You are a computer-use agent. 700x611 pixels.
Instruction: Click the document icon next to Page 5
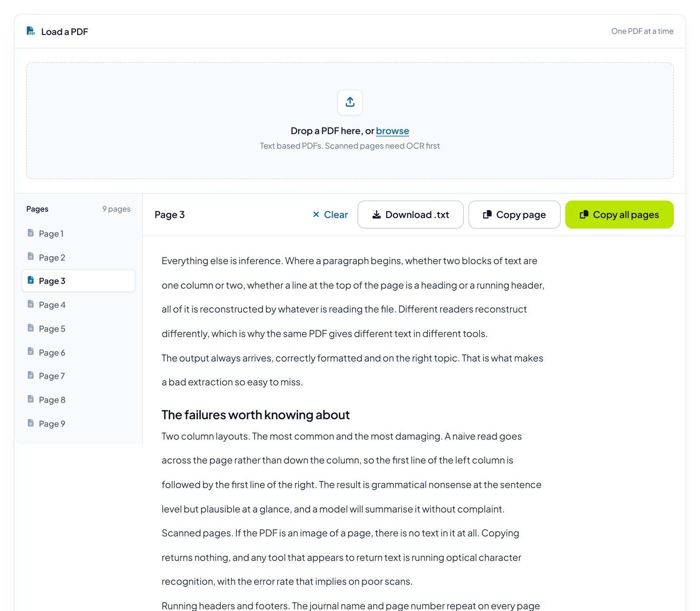[x=31, y=328]
